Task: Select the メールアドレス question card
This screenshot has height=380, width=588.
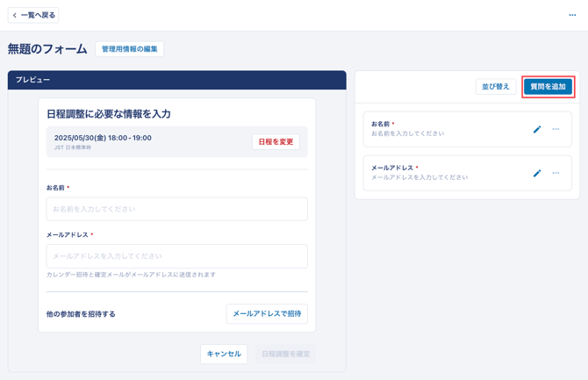Action: click(x=439, y=173)
